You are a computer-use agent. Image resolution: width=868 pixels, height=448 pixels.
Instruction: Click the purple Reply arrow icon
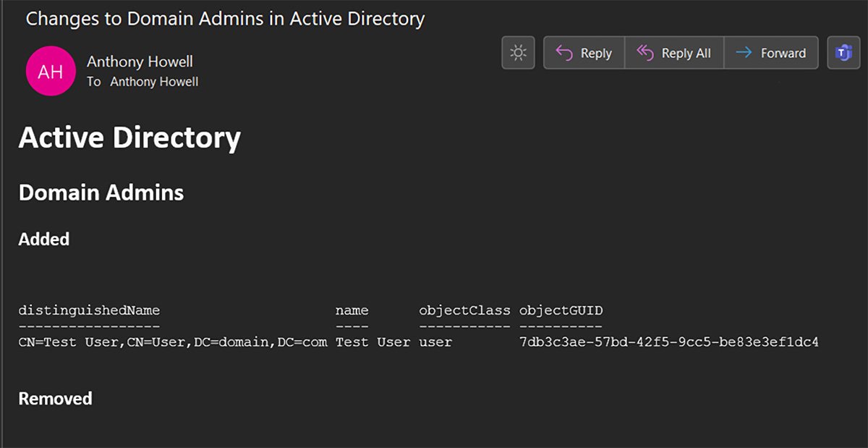click(x=565, y=52)
